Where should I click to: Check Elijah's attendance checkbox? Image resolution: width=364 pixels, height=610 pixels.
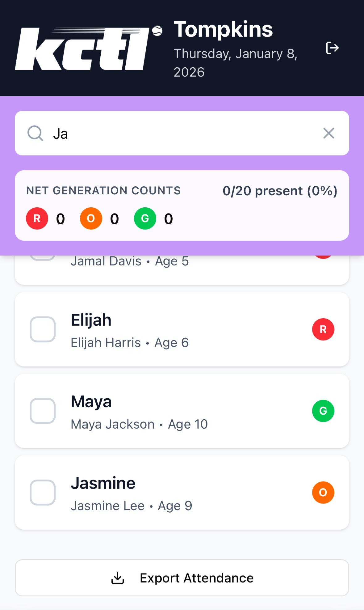pos(43,329)
